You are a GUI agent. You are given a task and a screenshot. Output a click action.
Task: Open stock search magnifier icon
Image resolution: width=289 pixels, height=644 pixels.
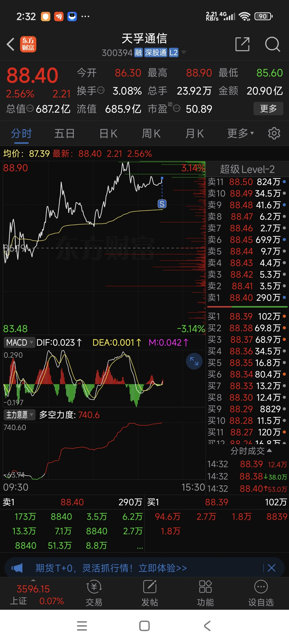[x=272, y=44]
